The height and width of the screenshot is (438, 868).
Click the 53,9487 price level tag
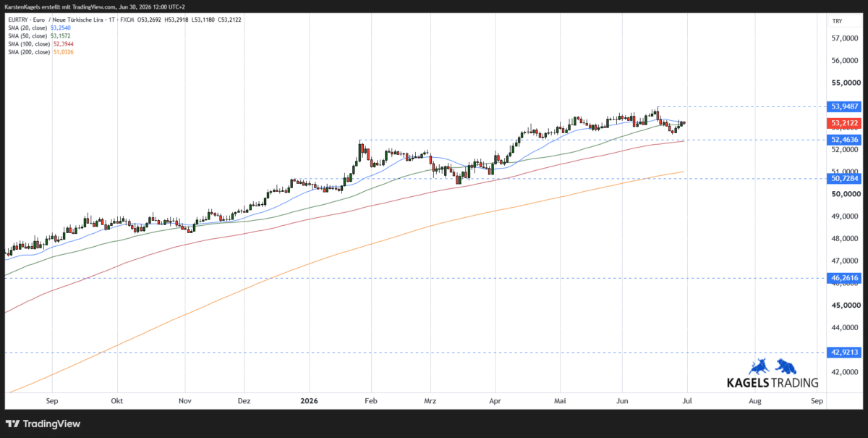point(844,106)
